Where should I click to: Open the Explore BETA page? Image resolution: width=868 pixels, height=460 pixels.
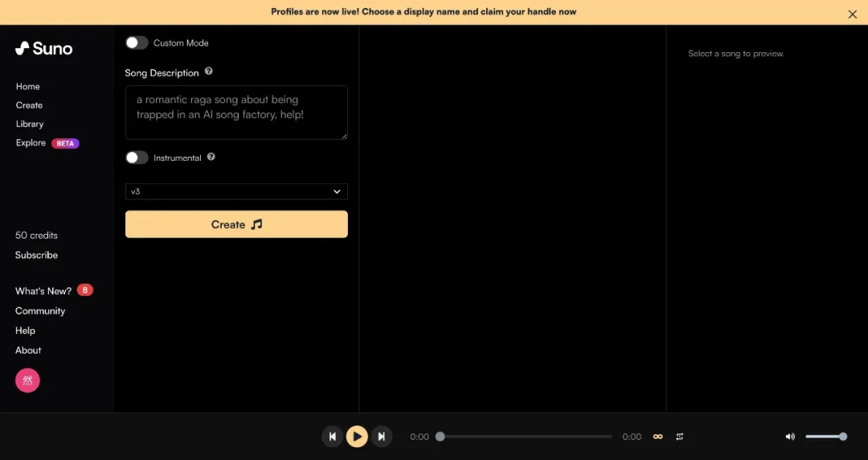31,143
